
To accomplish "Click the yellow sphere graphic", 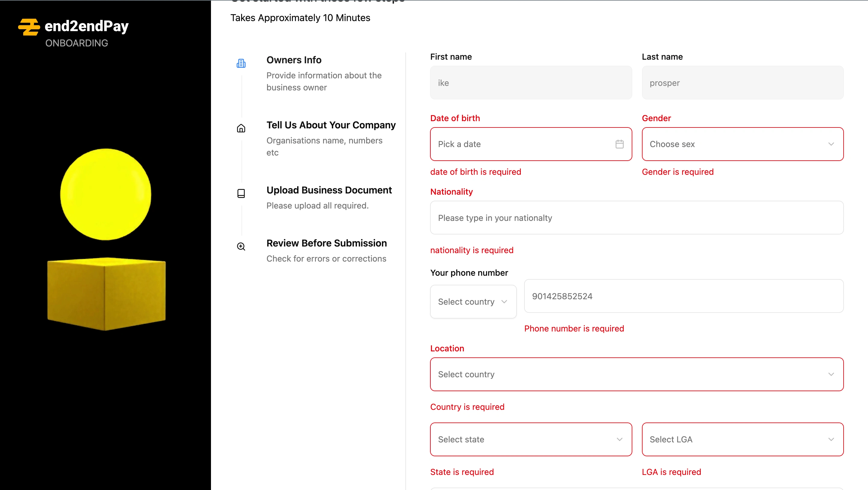I will (105, 194).
